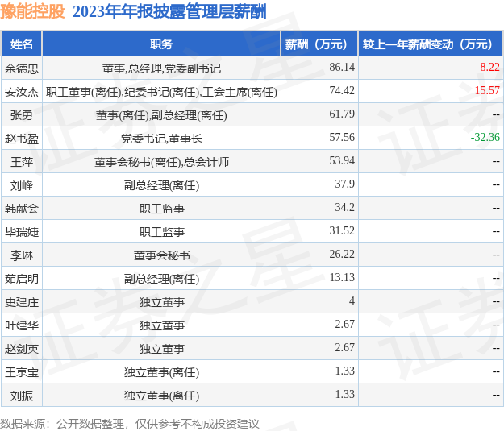Viewport: 504px width, 431px height.
Task: Click the name cell 王萍
Action: (22, 162)
